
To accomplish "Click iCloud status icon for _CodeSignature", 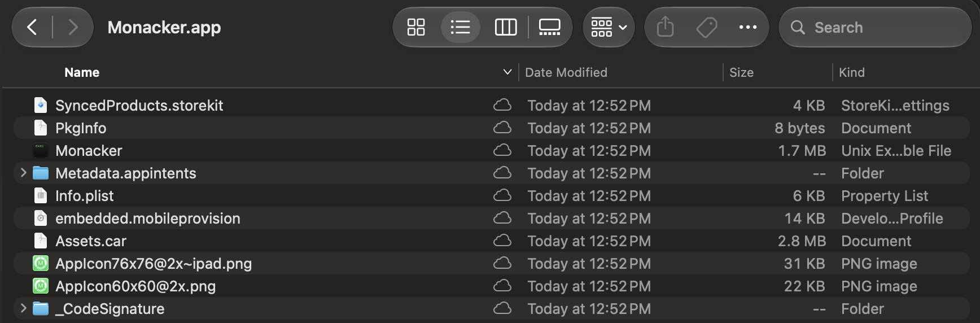I will coord(502,308).
